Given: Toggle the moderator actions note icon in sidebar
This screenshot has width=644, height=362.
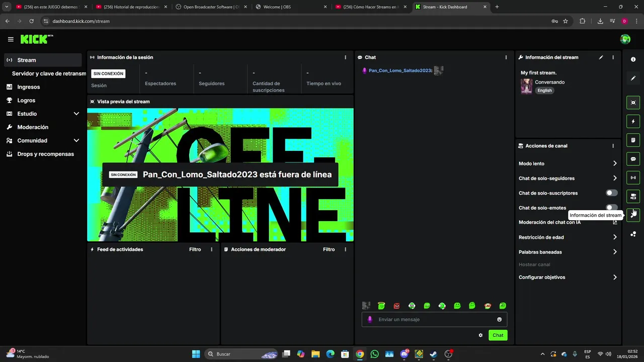Looking at the screenshot, I should click(x=633, y=140).
